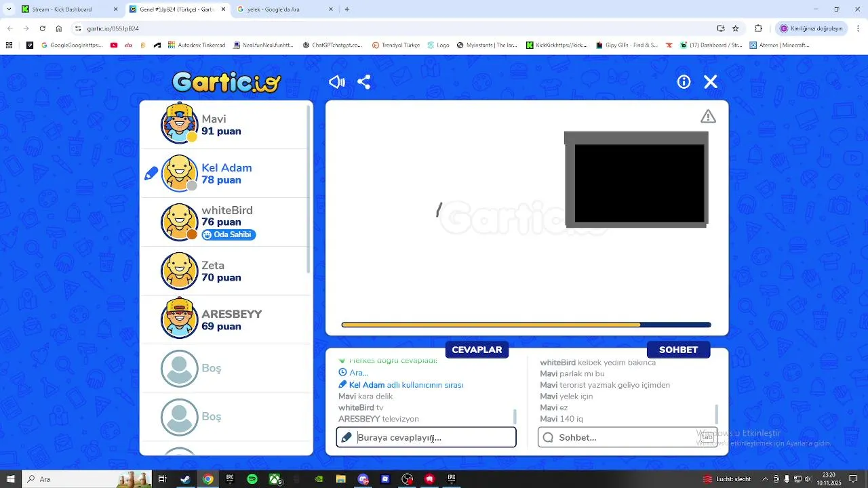Click the address bar URL gartic.io

(x=113, y=28)
